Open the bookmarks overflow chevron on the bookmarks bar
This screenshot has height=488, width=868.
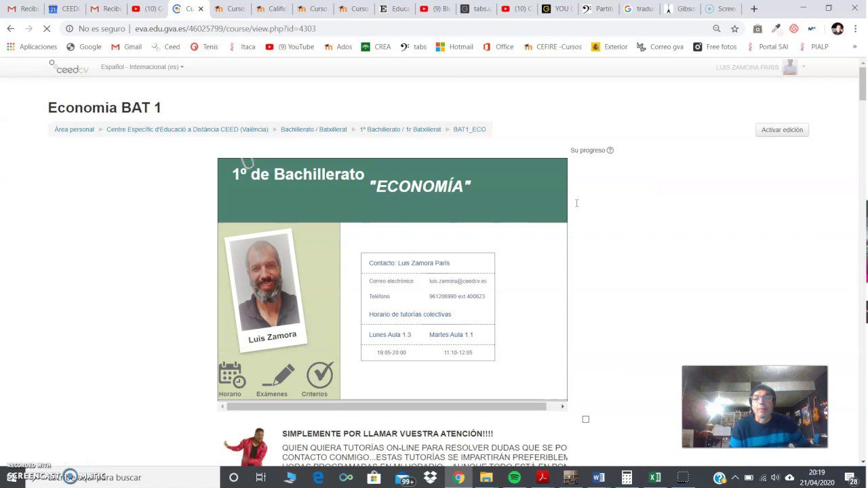(x=854, y=46)
